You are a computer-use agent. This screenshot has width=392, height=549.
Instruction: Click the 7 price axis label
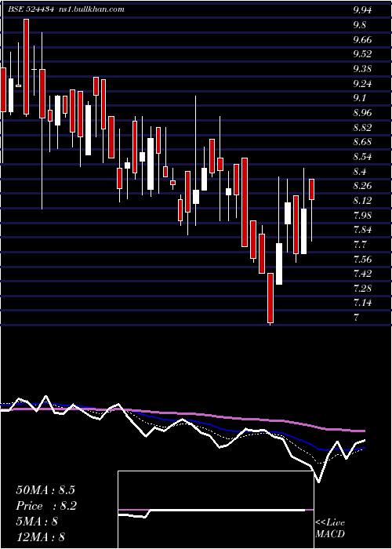(x=356, y=318)
